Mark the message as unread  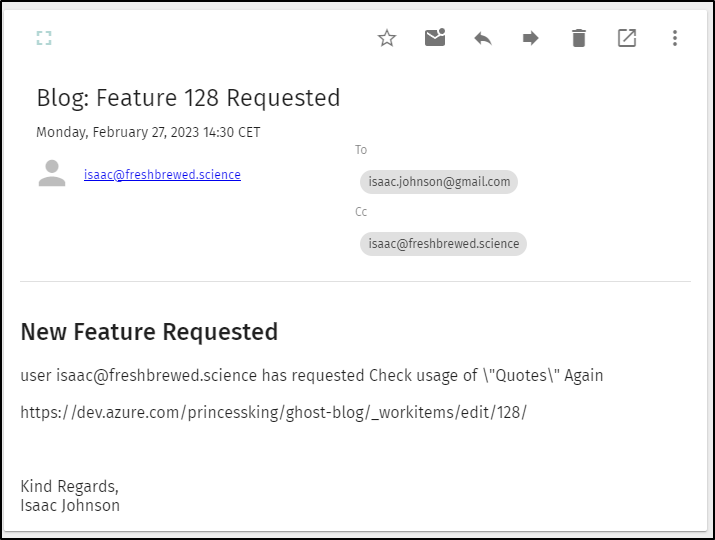435,38
